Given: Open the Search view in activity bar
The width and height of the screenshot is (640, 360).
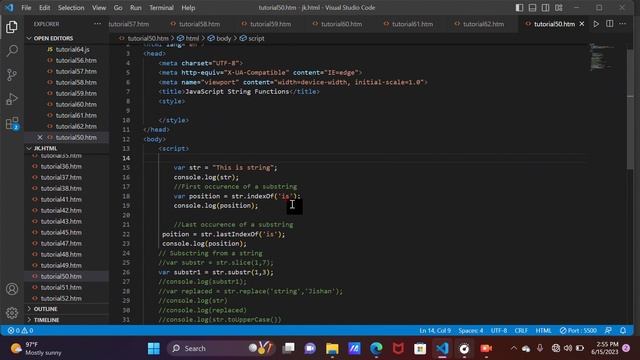Looking at the screenshot, I should point(12,51).
